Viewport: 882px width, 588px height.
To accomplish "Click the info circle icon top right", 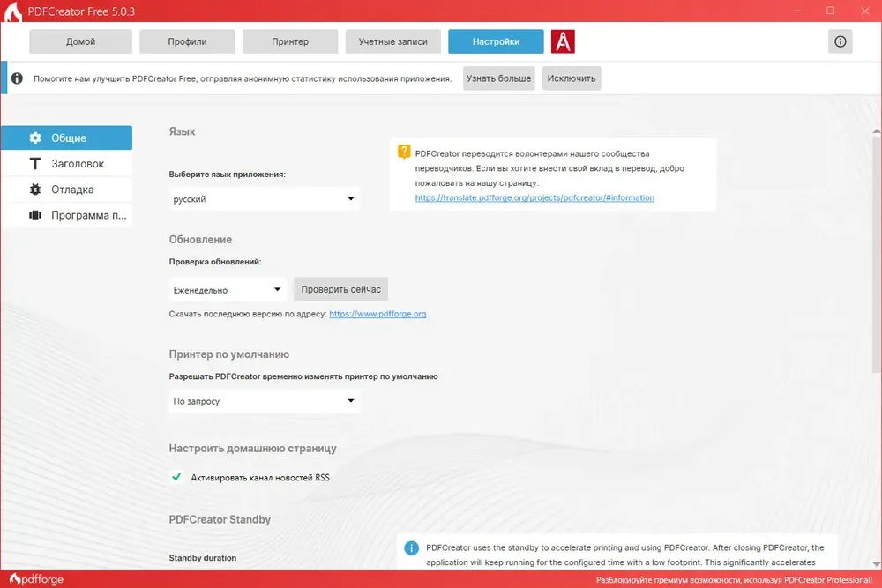I will [840, 41].
